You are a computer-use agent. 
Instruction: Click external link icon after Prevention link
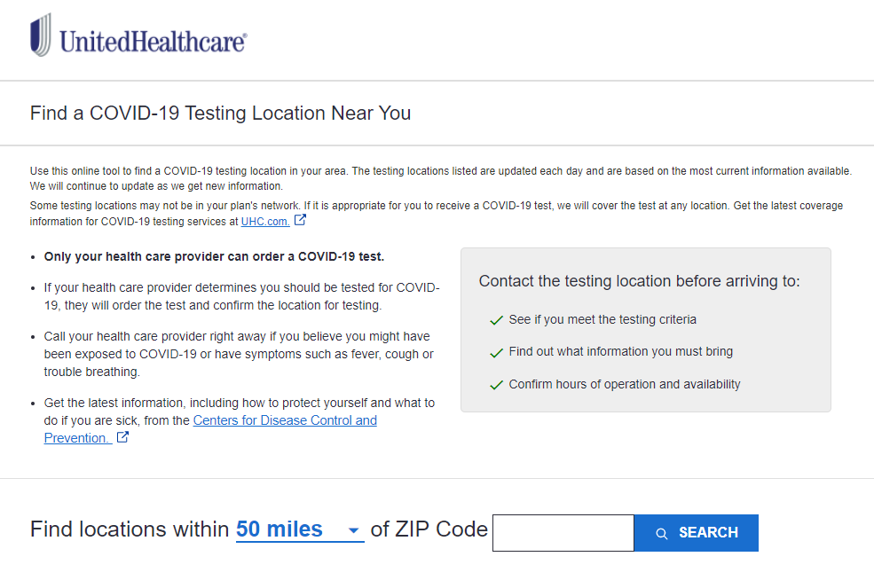tap(122, 437)
